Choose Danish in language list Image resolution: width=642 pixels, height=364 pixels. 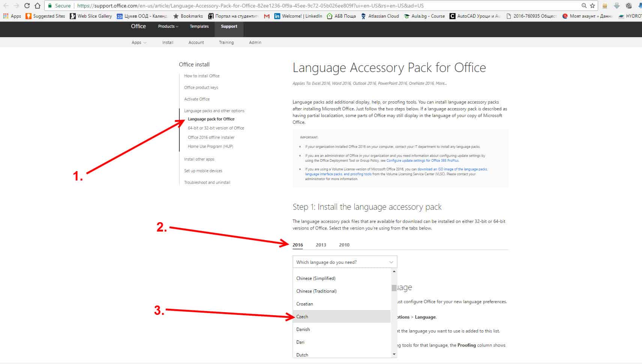pyautogui.click(x=341, y=329)
